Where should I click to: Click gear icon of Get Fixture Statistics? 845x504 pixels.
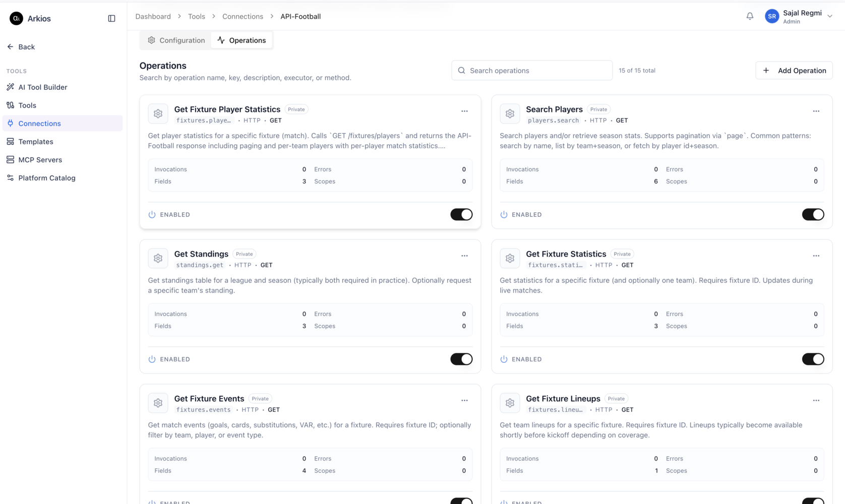click(x=510, y=259)
